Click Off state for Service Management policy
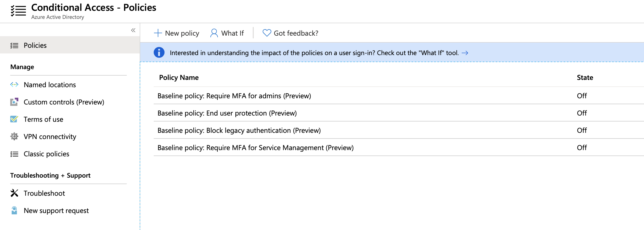The height and width of the screenshot is (230, 644). (x=582, y=148)
